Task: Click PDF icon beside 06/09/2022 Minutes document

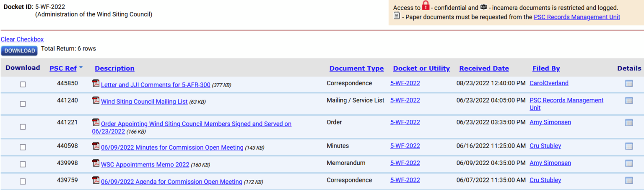Action: (96, 146)
